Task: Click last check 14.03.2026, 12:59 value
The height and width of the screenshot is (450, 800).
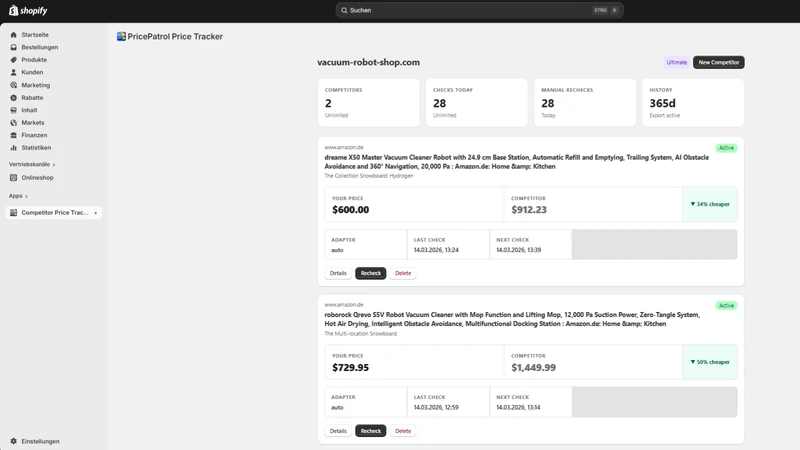Action: point(436,408)
